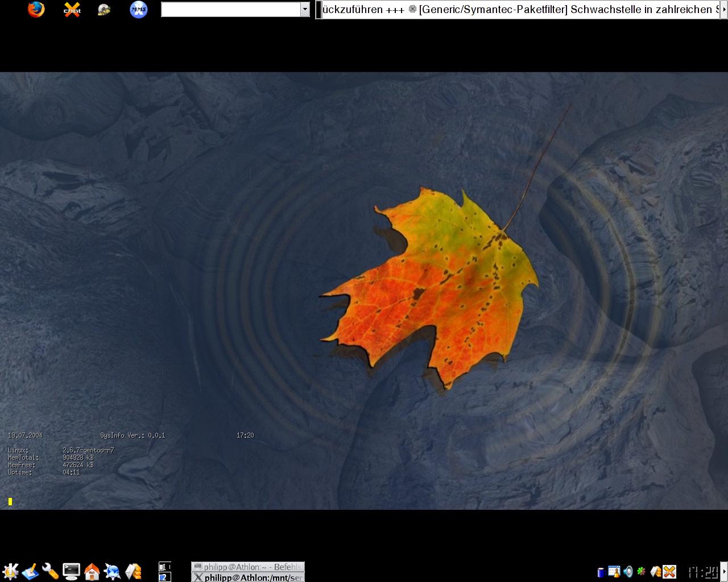Open the Home folder icon

click(92, 571)
